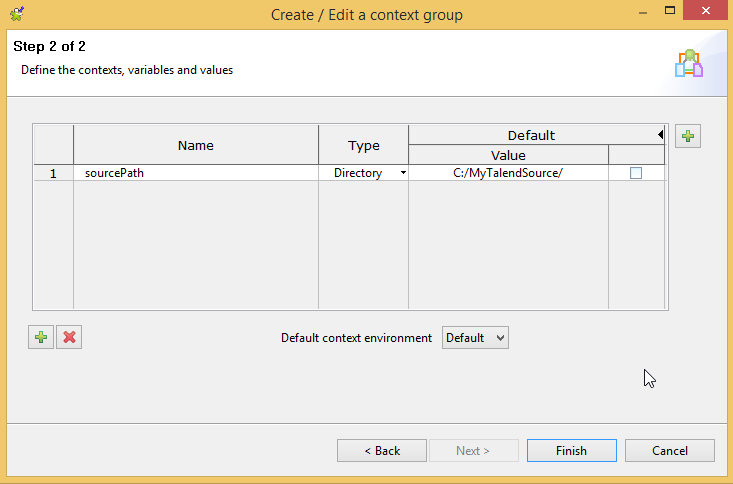Open Default context environment combo box
Viewport: 733px width, 484px height.
pyautogui.click(x=475, y=338)
